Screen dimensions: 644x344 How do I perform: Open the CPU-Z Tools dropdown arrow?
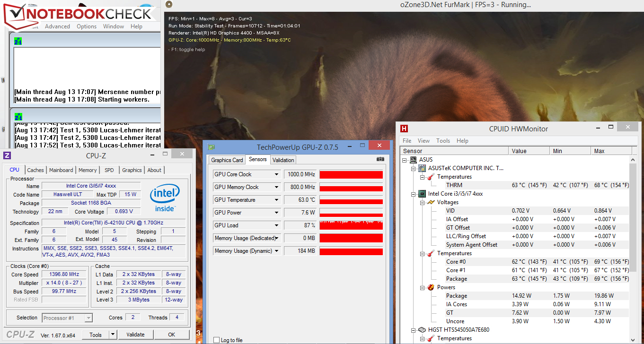[x=113, y=335]
